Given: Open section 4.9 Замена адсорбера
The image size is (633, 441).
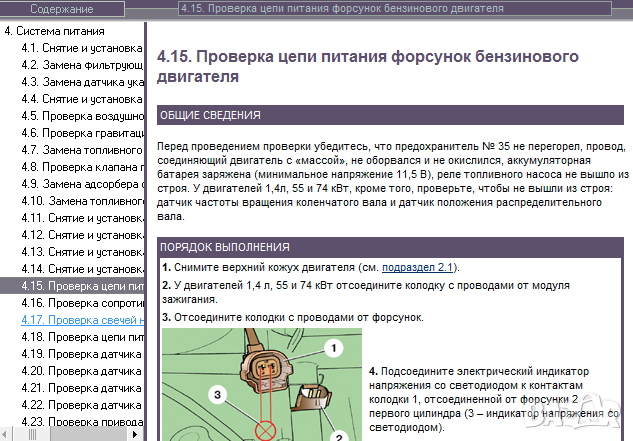Looking at the screenshot, I should (x=83, y=184).
